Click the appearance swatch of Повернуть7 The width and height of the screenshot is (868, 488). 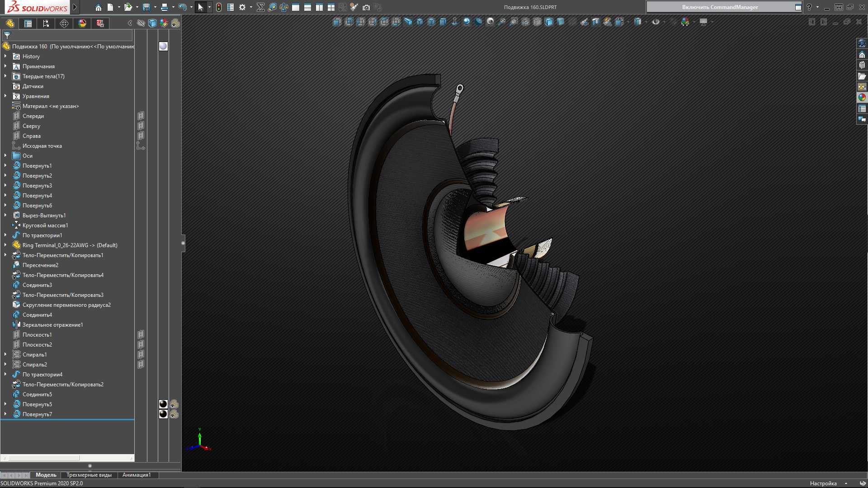[x=163, y=414]
